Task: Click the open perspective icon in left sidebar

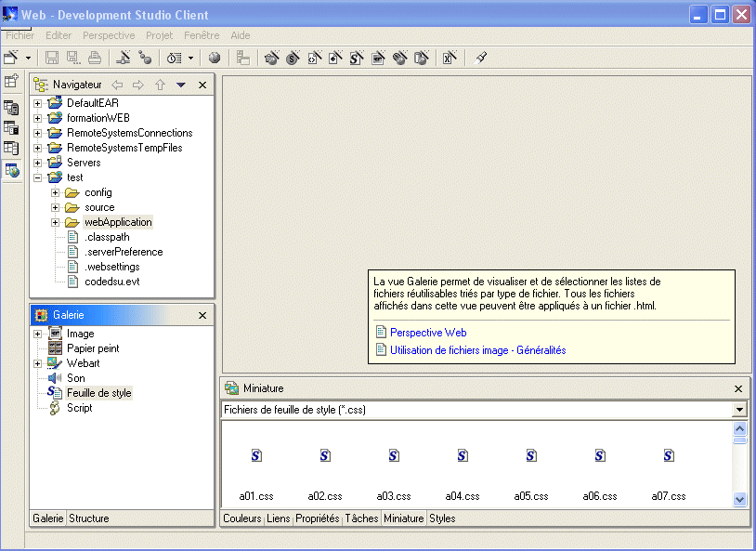Action: (x=11, y=81)
